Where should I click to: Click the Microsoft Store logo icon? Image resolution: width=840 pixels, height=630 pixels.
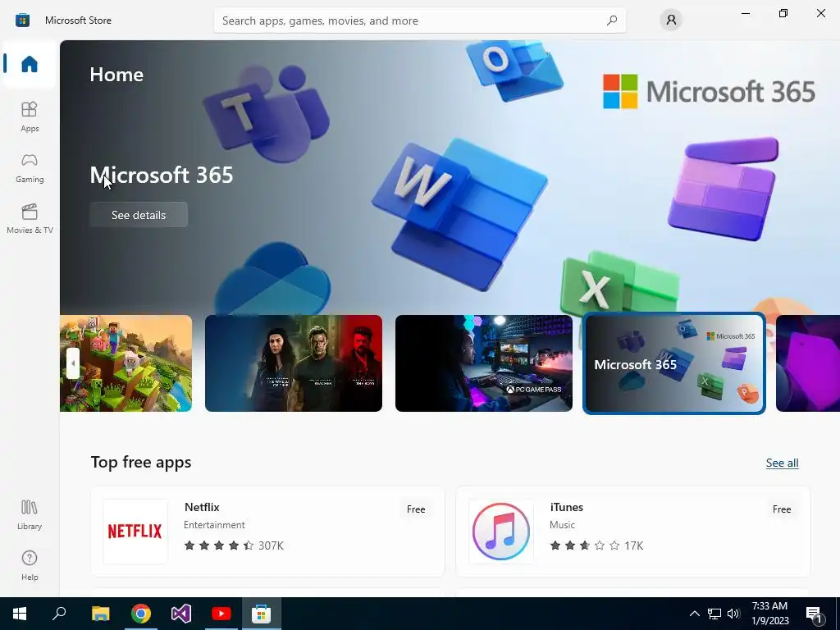pyautogui.click(x=22, y=21)
